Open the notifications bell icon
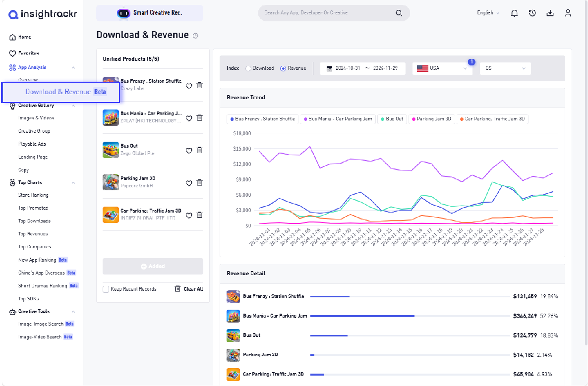Screen dimensions: 588x386 [514, 13]
